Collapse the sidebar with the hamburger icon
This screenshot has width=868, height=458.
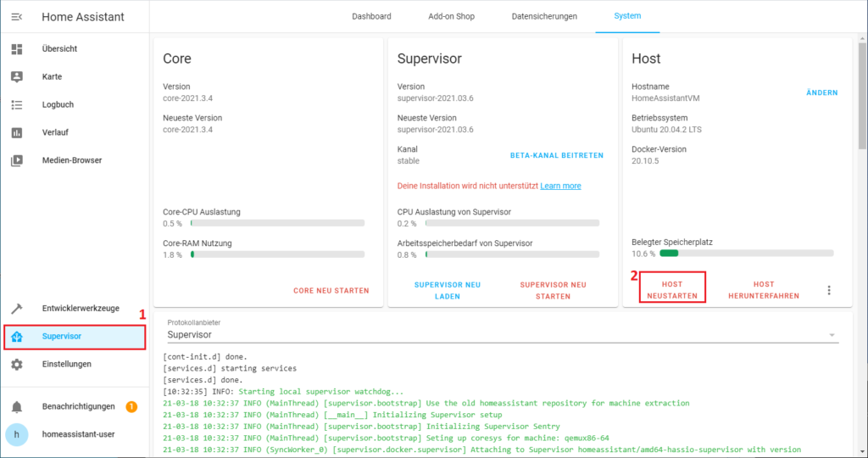click(17, 17)
